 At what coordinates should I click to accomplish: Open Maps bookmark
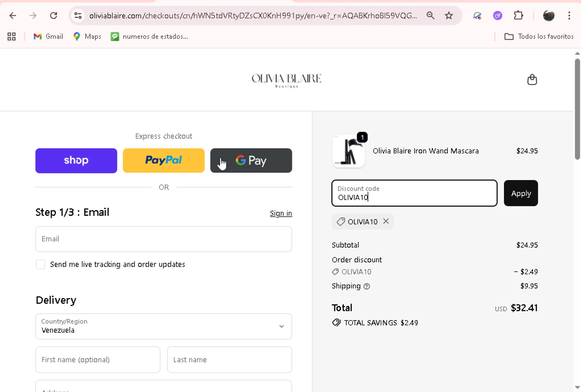click(87, 36)
